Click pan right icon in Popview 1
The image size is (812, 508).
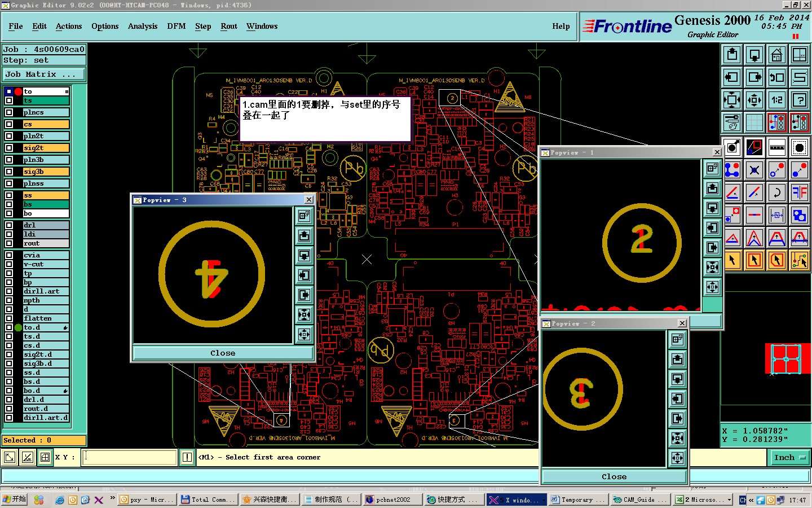(x=713, y=248)
